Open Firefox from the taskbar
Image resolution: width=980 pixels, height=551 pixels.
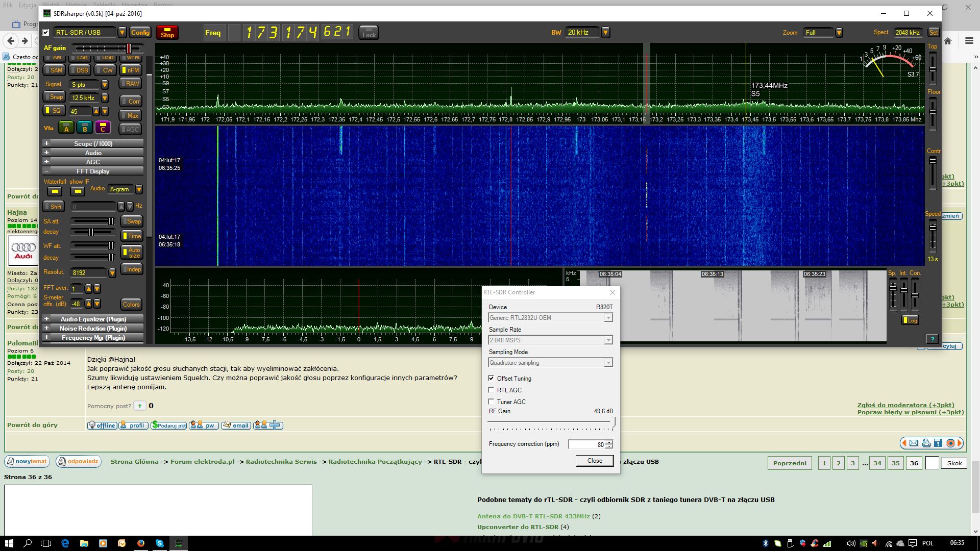click(x=140, y=543)
